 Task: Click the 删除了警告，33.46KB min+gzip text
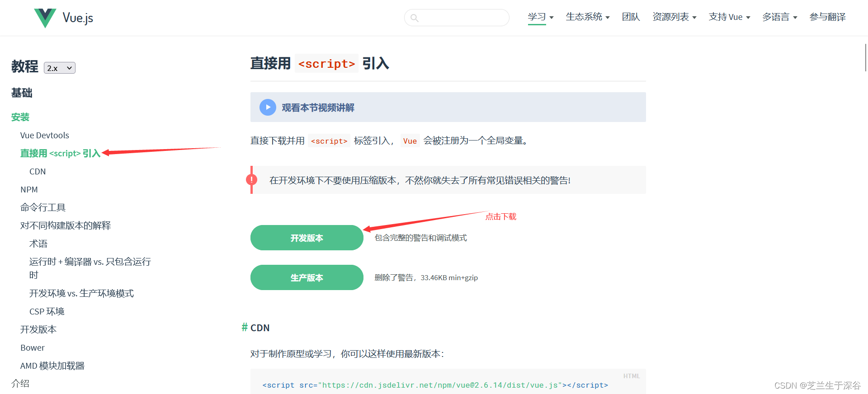coord(426,277)
